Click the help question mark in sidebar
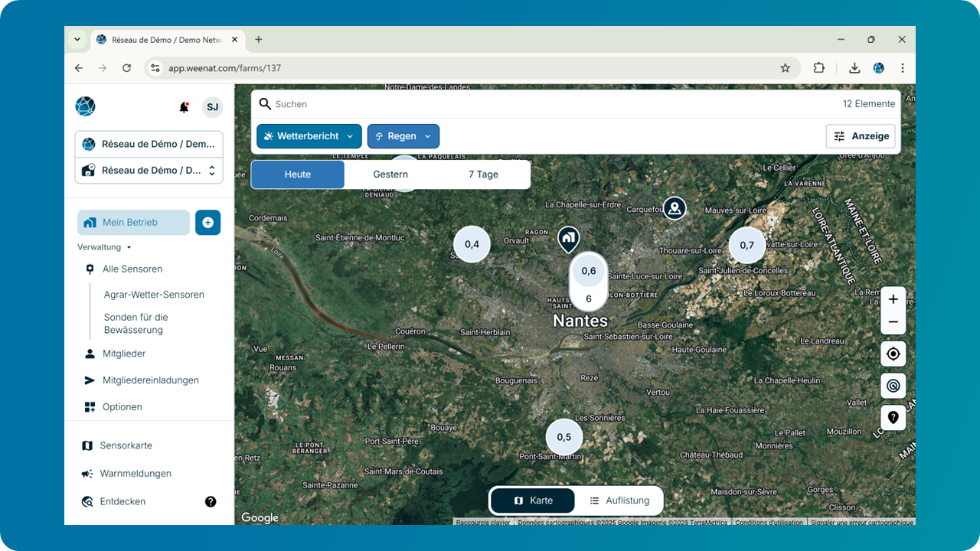This screenshot has width=980, height=551. (x=211, y=502)
